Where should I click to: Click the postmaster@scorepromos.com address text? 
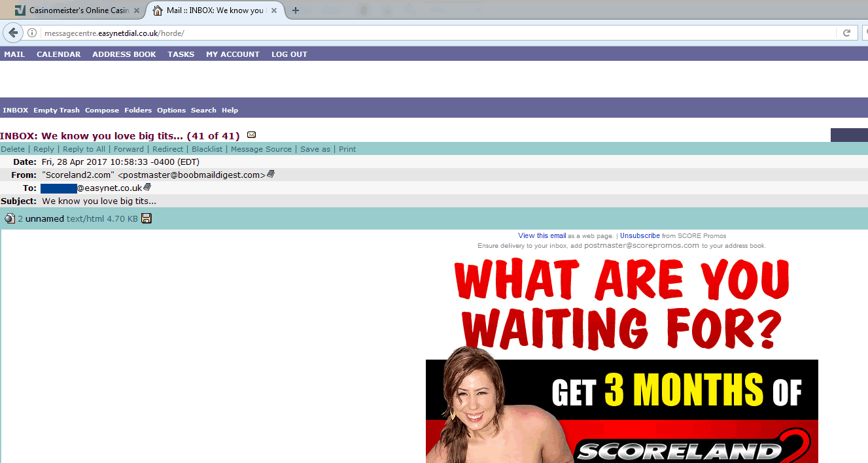tap(642, 245)
